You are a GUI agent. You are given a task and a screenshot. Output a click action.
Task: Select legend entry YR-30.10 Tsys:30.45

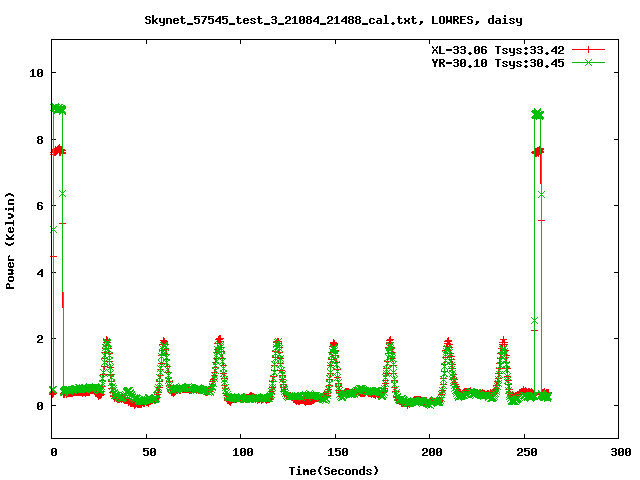498,63
